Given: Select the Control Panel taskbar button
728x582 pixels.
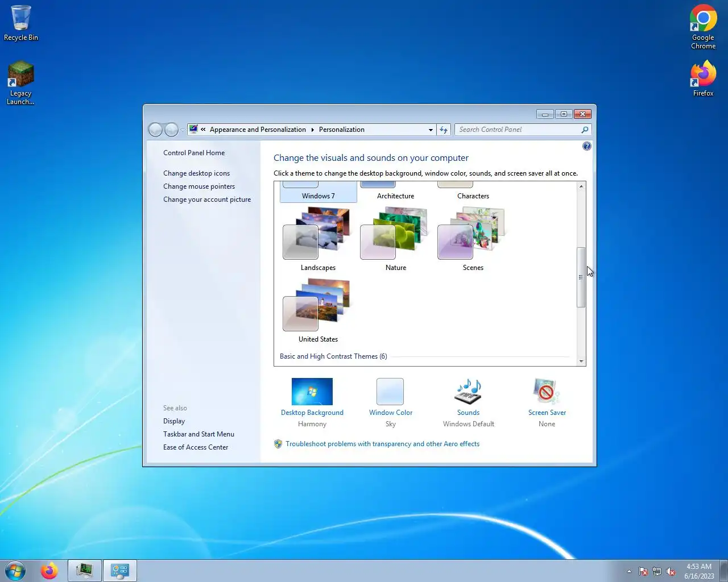Looking at the screenshot, I should tap(120, 571).
